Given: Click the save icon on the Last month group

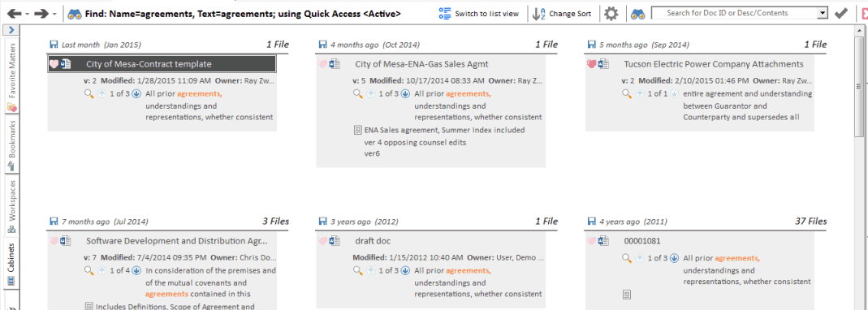Looking at the screenshot, I should [x=54, y=45].
